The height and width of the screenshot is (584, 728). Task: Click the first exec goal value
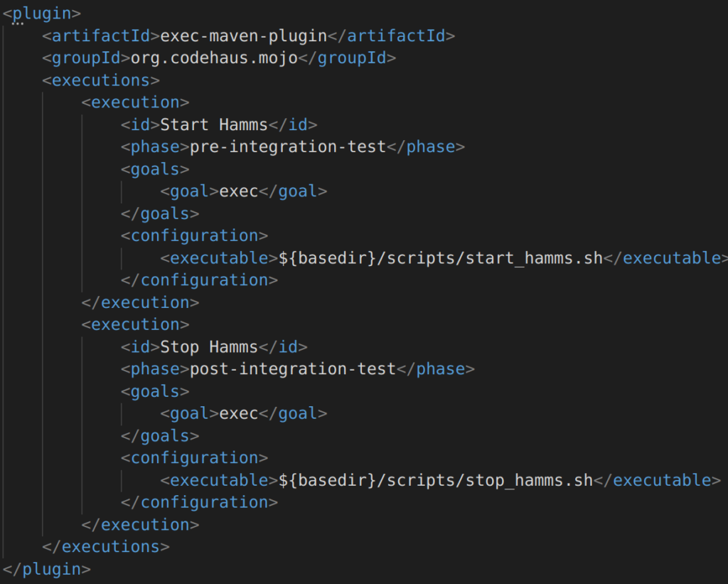[239, 191]
